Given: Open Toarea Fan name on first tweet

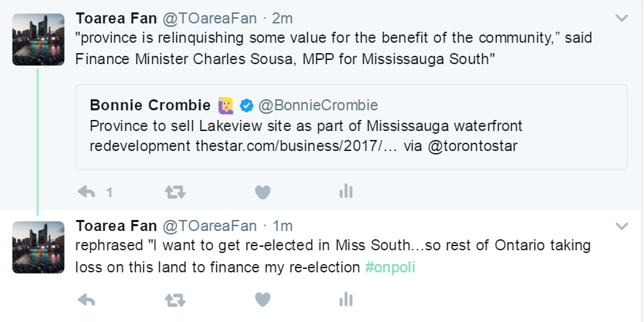Looking at the screenshot, I should tap(116, 18).
